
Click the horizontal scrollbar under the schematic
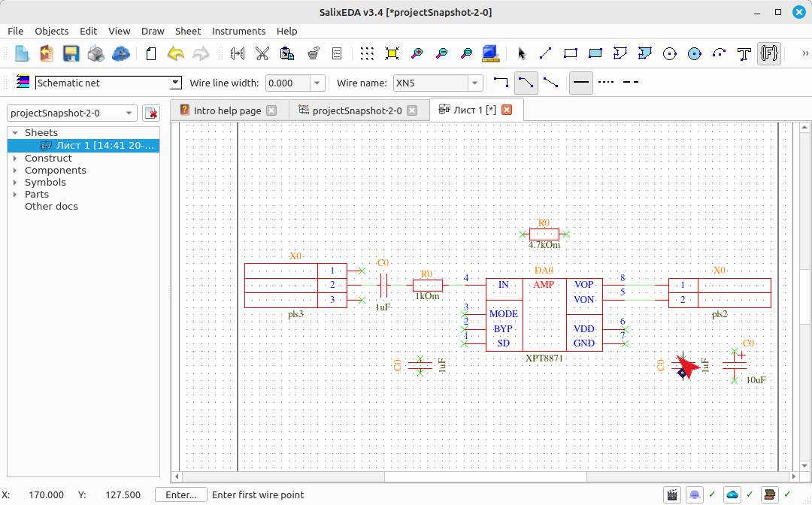(x=485, y=476)
